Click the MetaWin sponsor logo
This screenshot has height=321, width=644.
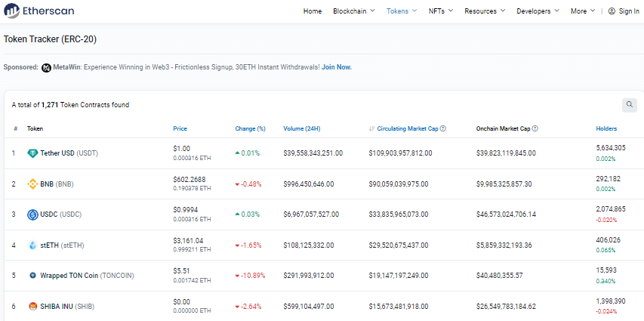coord(46,67)
